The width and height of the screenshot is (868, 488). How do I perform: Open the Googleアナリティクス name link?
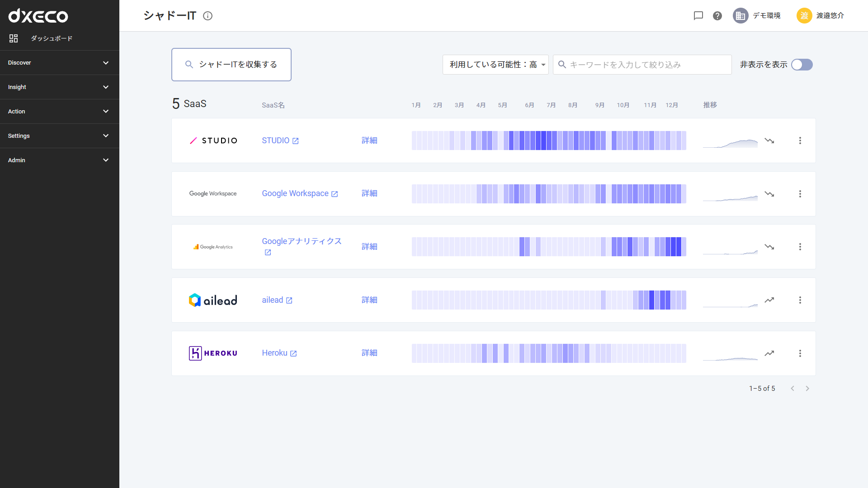302,241
